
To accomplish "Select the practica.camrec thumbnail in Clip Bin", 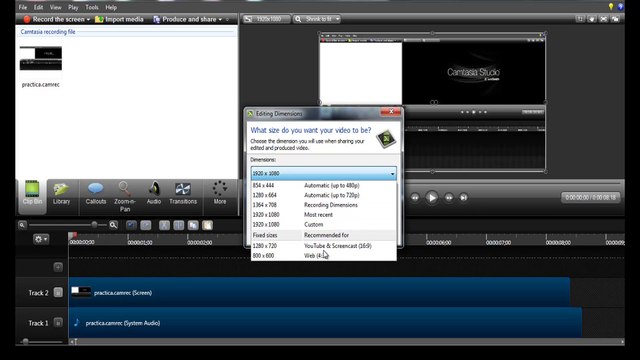I will pyautogui.click(x=41, y=58).
